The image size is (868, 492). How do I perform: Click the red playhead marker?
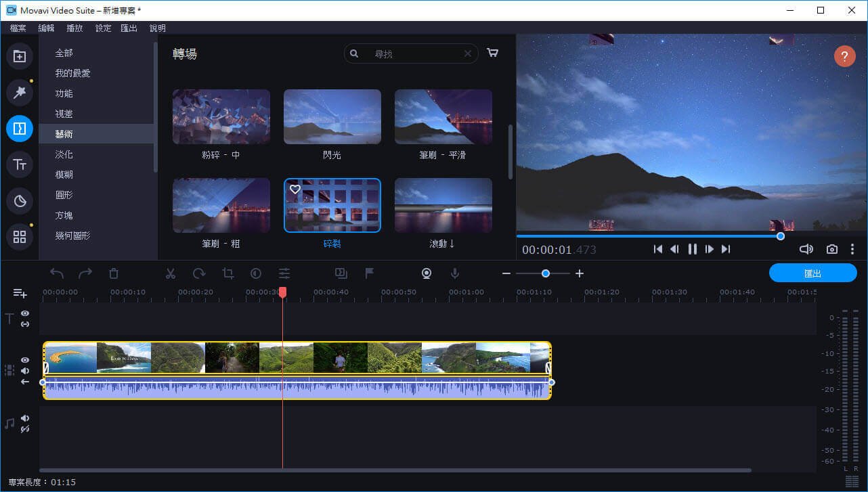pyautogui.click(x=282, y=292)
